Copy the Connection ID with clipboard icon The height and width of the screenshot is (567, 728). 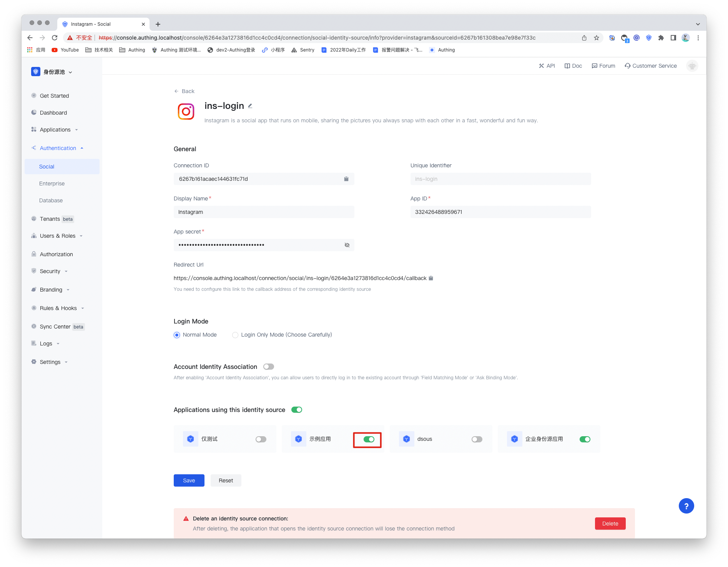click(x=346, y=179)
